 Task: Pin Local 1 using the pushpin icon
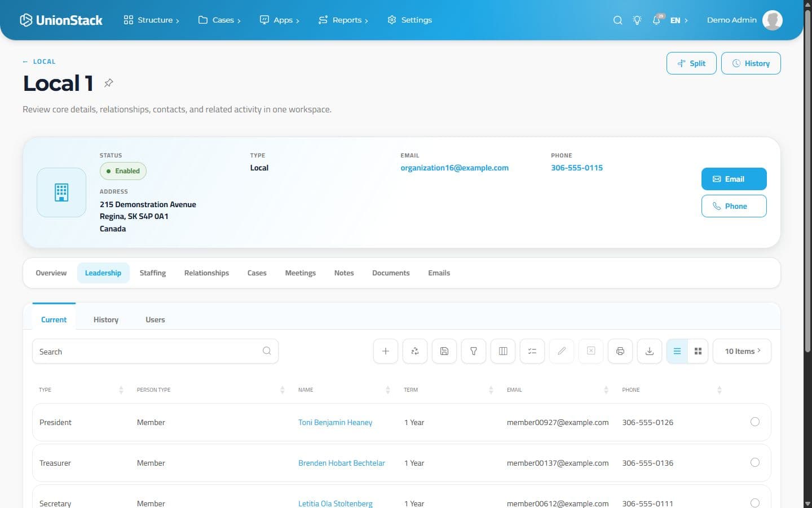click(x=109, y=83)
